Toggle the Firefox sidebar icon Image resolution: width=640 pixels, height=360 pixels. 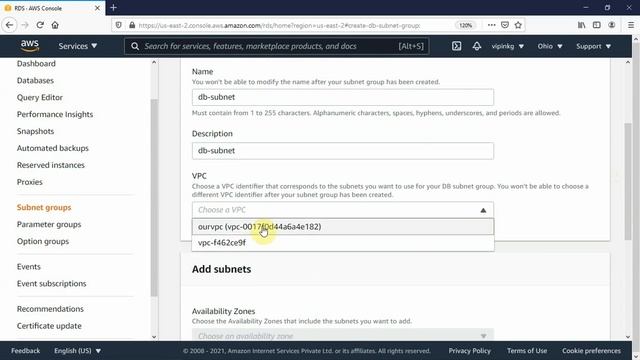tap(596, 25)
